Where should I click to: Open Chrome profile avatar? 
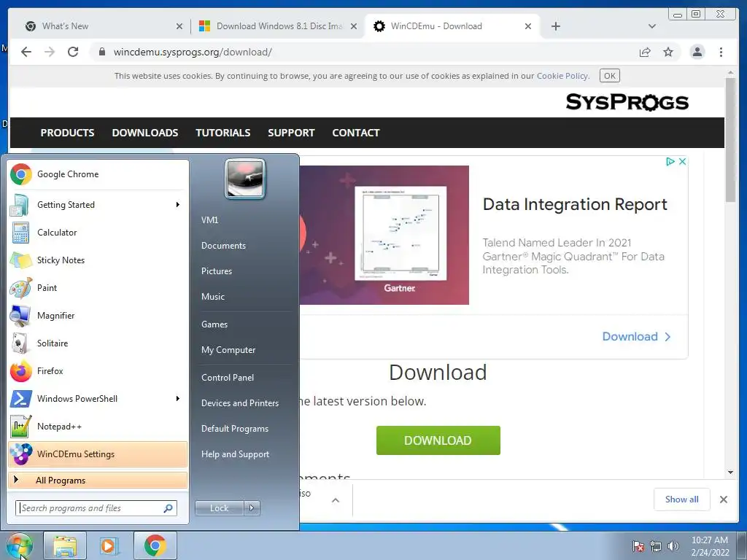click(697, 52)
